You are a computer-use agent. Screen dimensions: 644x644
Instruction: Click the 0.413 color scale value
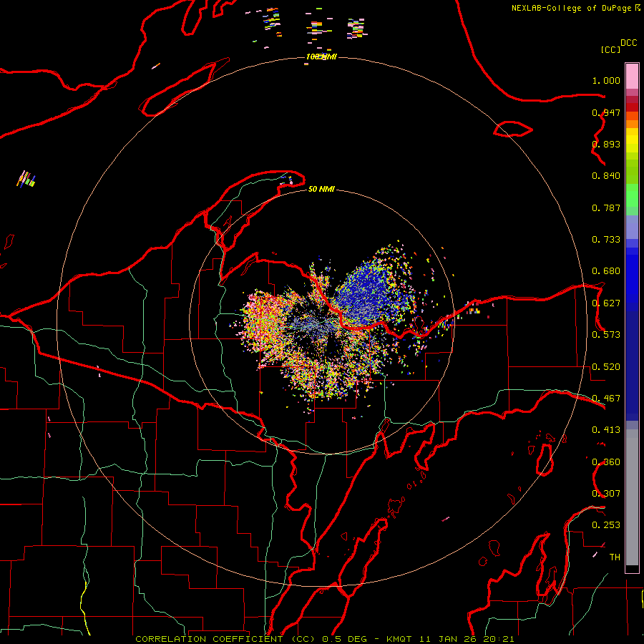click(x=606, y=430)
